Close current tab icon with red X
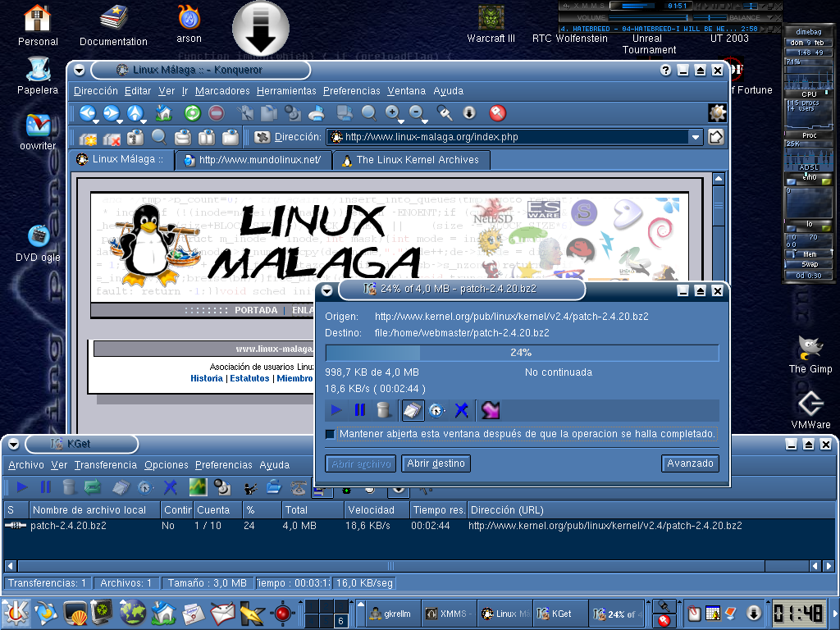This screenshot has width=840, height=630. [x=112, y=138]
